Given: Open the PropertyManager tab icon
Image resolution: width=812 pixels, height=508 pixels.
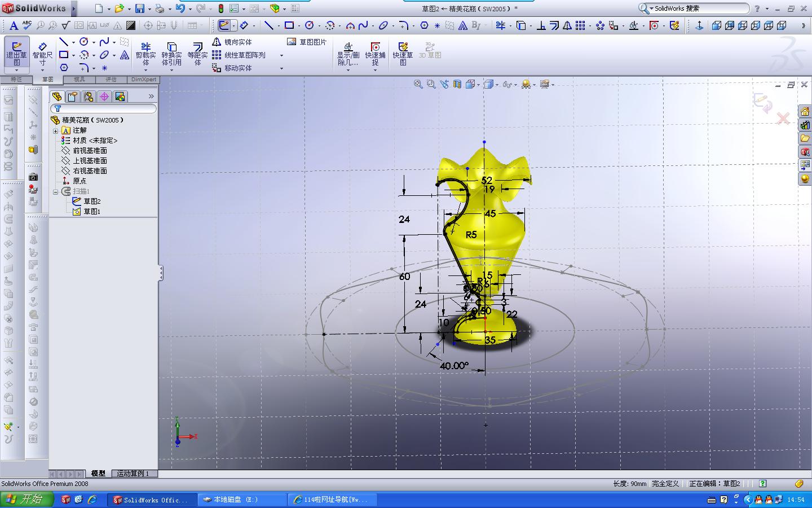Looking at the screenshot, I should [x=72, y=97].
